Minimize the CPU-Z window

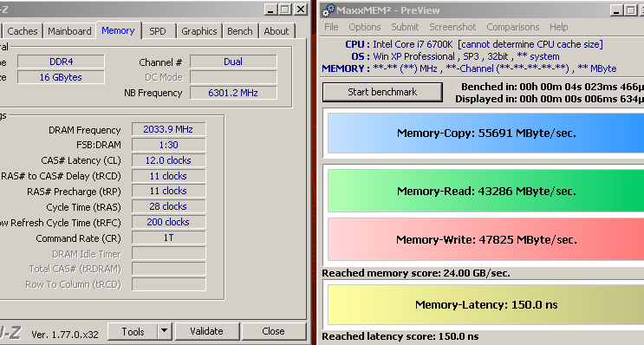(270, 10)
